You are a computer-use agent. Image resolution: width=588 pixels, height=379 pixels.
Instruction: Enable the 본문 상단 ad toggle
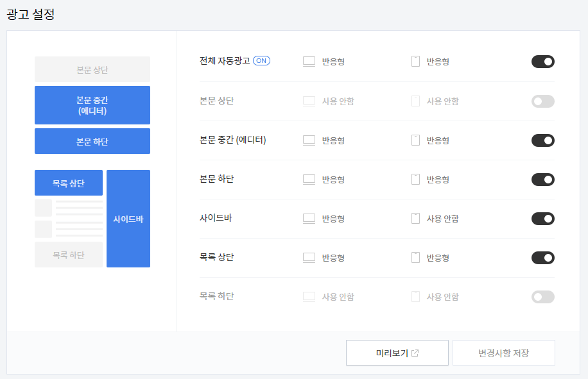tap(542, 101)
